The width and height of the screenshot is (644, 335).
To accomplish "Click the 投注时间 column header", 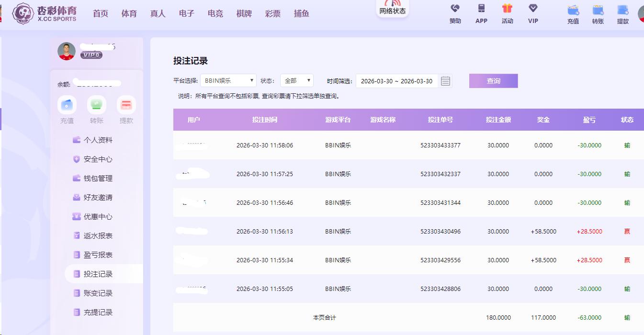I will (x=265, y=120).
